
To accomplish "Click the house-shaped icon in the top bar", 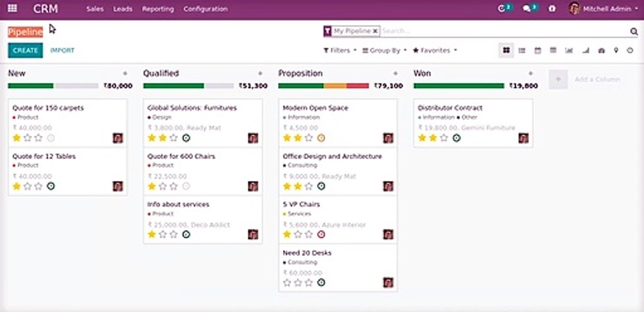I will click(552, 9).
